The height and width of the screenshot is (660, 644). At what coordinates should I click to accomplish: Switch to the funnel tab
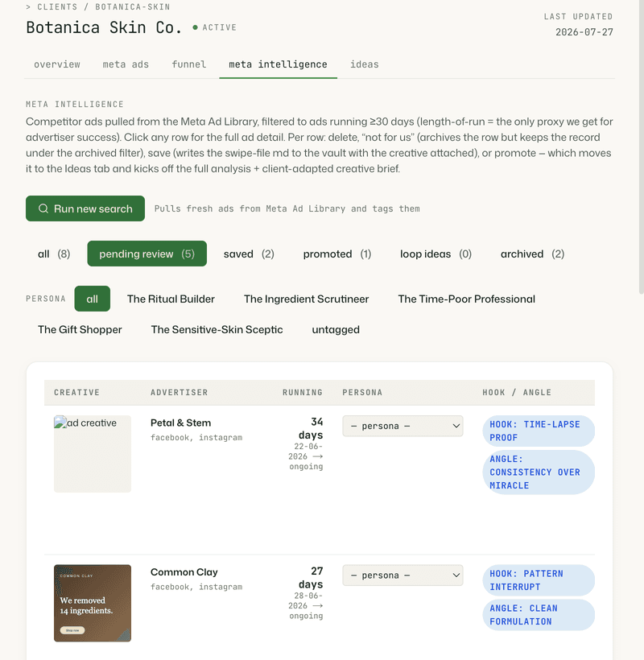[188, 64]
